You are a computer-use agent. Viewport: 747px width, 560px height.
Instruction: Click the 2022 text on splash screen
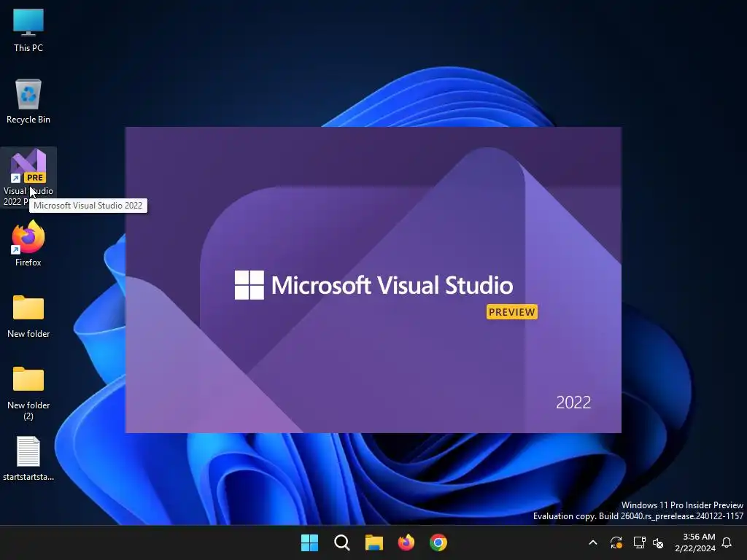tap(573, 402)
